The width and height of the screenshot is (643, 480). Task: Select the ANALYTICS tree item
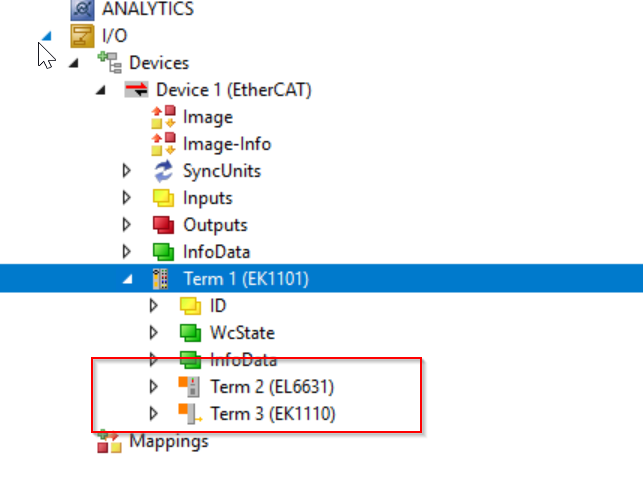148,9
